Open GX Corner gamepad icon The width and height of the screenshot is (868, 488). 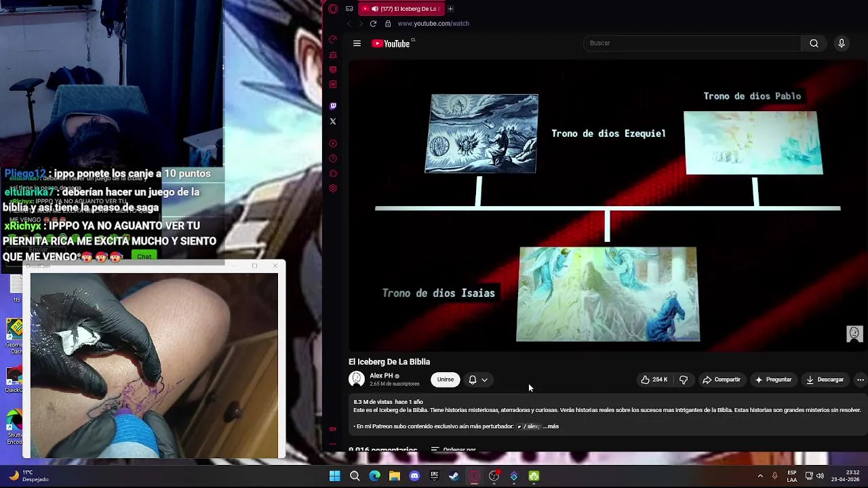tap(349, 9)
